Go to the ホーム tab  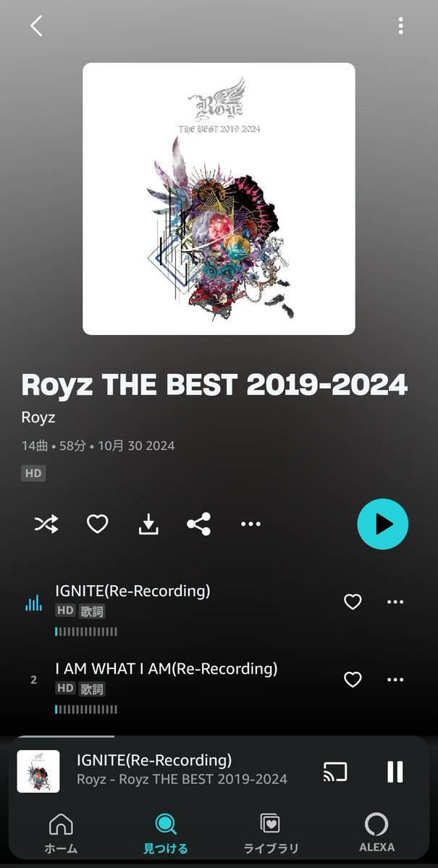(x=60, y=832)
